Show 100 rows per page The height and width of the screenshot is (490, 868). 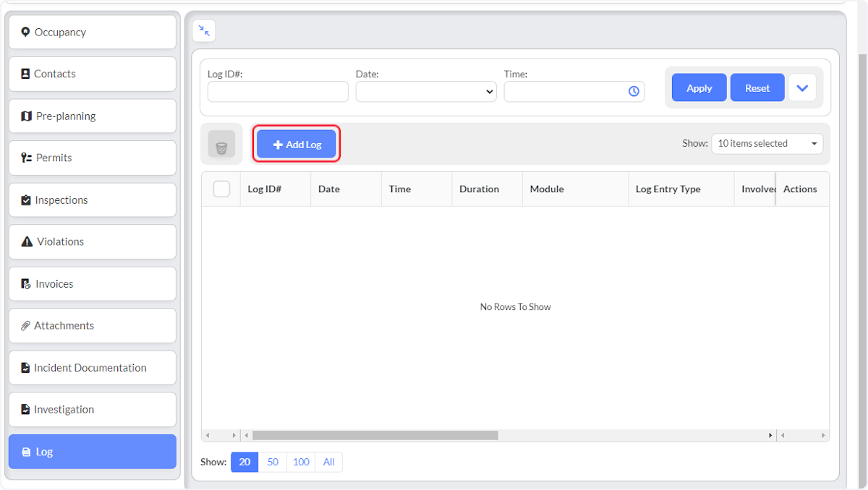click(301, 462)
